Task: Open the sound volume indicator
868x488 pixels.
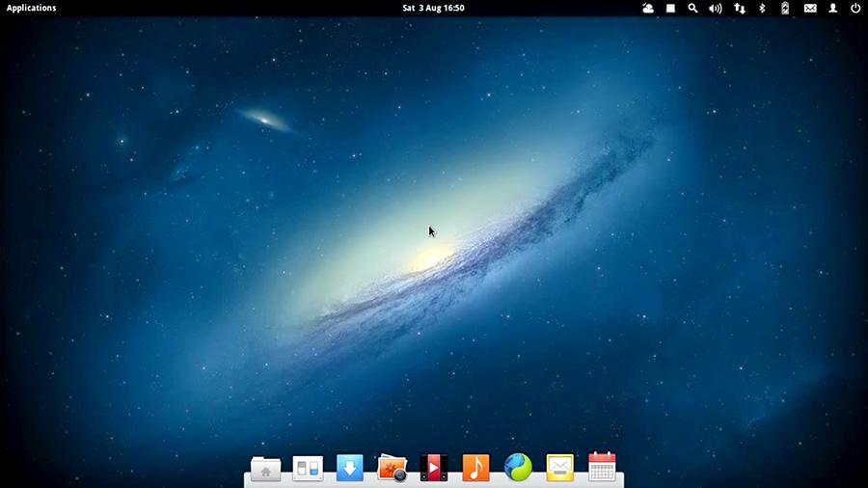Action: point(716,8)
